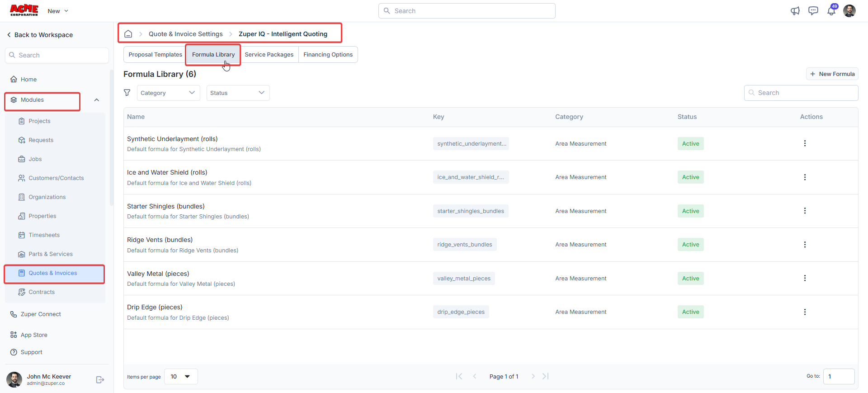Click the logout icon beside John Mc Keever
Viewport: 868px width, 393px height.
click(x=100, y=380)
